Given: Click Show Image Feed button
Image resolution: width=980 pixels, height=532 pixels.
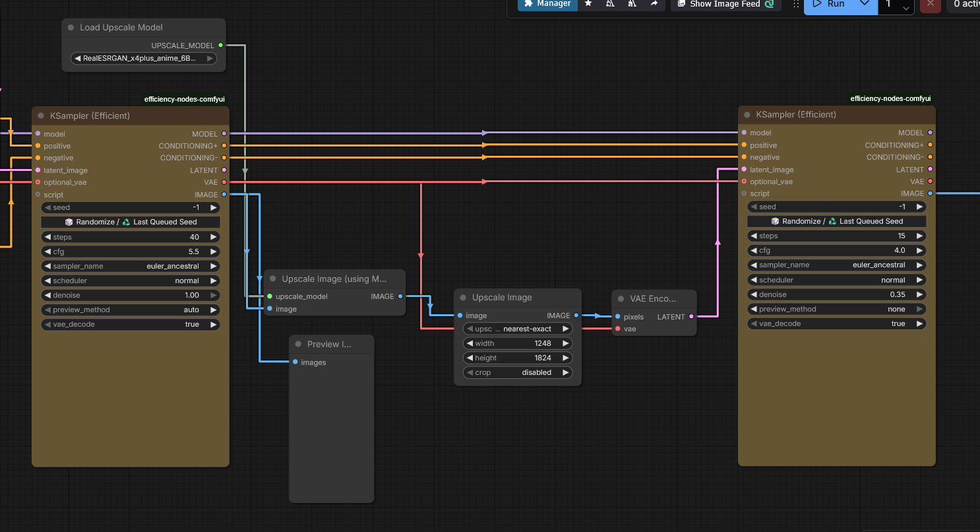Looking at the screenshot, I should (725, 4).
